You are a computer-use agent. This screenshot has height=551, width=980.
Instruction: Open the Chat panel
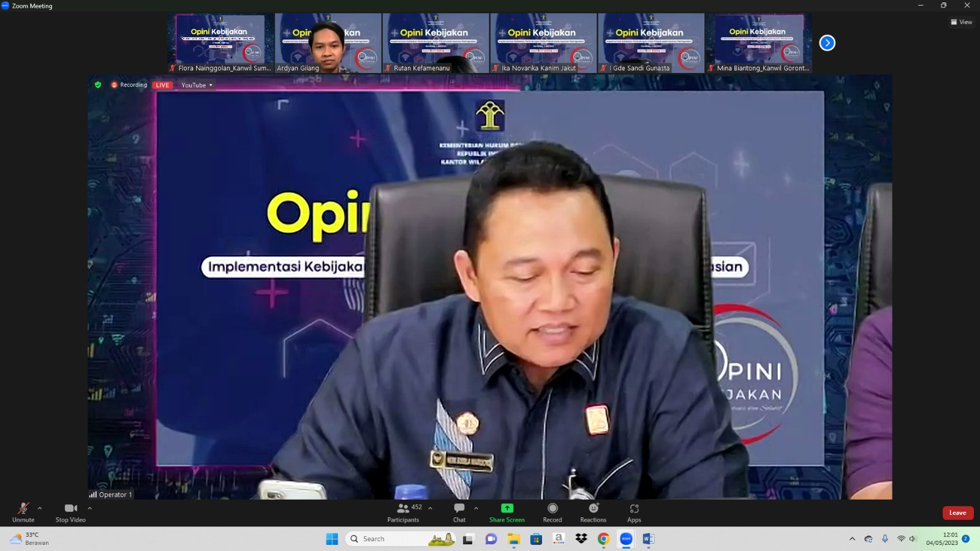pyautogui.click(x=459, y=512)
